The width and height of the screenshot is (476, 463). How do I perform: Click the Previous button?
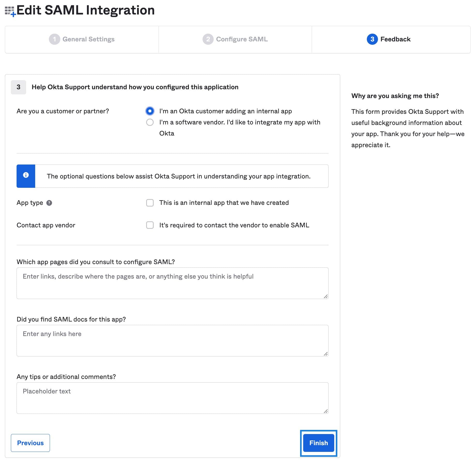[x=30, y=443]
